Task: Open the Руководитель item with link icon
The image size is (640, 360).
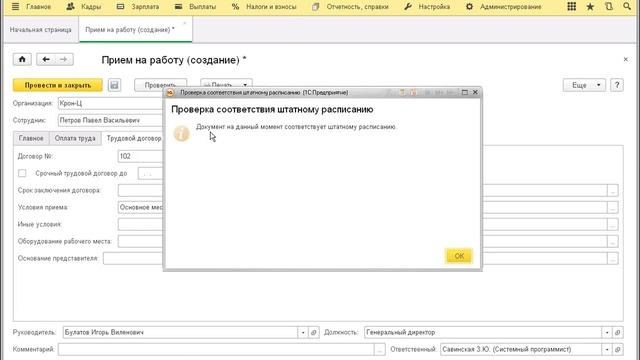Action: [x=313, y=333]
